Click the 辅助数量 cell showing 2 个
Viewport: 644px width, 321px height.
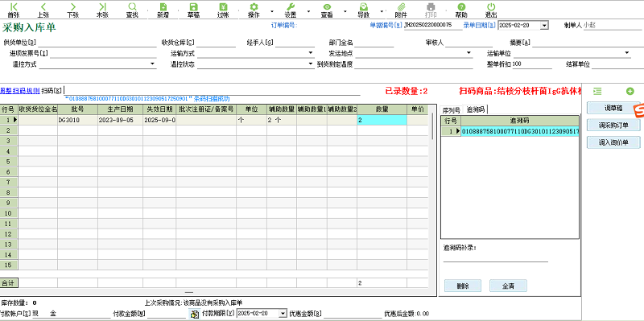pos(282,120)
